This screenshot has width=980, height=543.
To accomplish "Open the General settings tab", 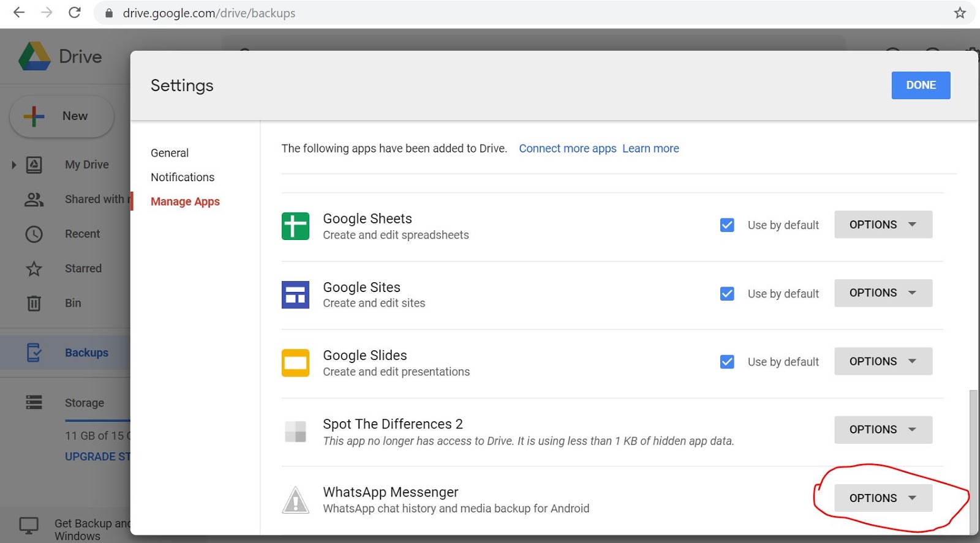I will pyautogui.click(x=170, y=153).
